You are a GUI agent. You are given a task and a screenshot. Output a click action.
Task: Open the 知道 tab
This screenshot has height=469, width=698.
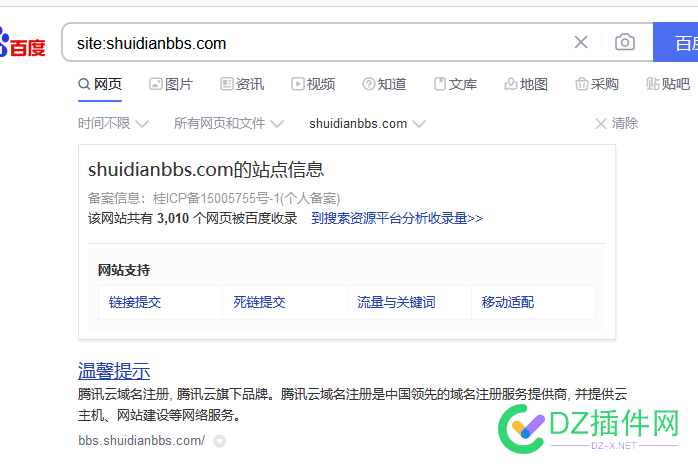(x=384, y=84)
